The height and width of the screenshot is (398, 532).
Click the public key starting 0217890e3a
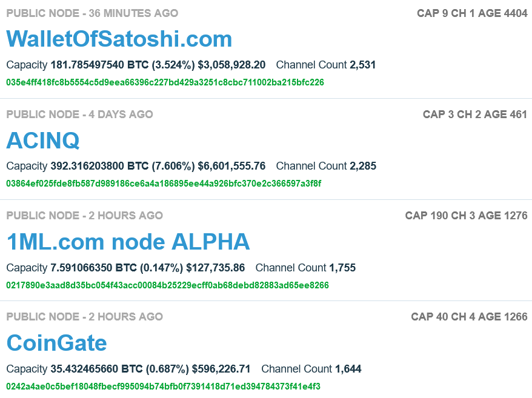(167, 285)
